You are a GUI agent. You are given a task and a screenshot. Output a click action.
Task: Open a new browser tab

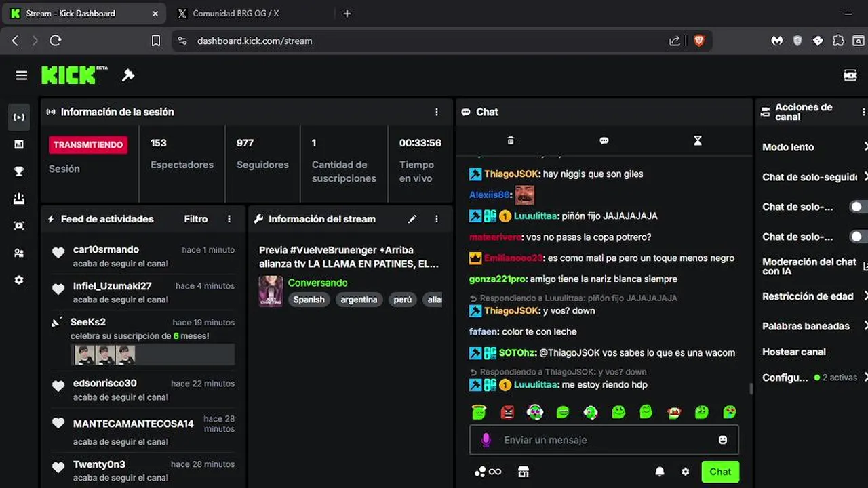pos(347,14)
